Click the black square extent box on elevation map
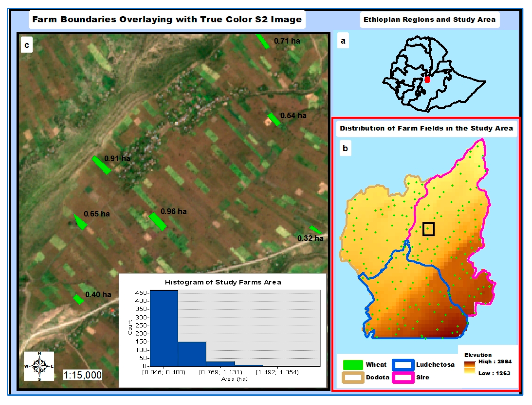Viewport: 532px width, 405px height. coord(428,229)
